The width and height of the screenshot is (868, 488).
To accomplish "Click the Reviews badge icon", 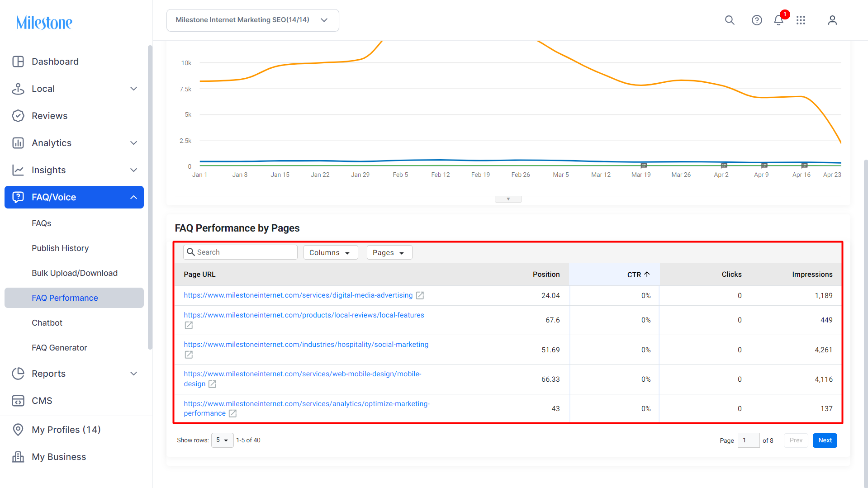I will [x=18, y=116].
